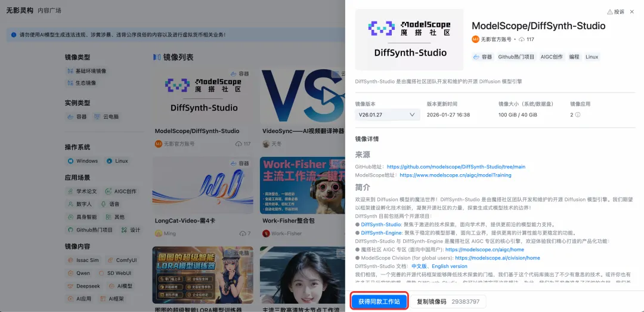Click the 无影官方账号 avatar in detail panel

click(x=475, y=39)
